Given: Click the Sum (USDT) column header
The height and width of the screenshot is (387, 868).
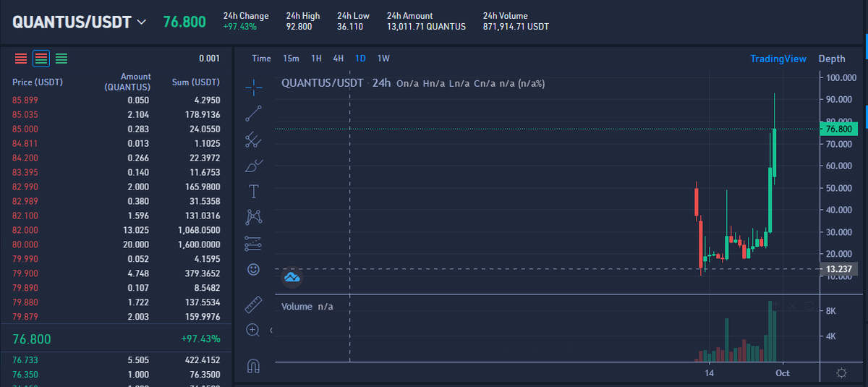Looking at the screenshot, I should (195, 82).
